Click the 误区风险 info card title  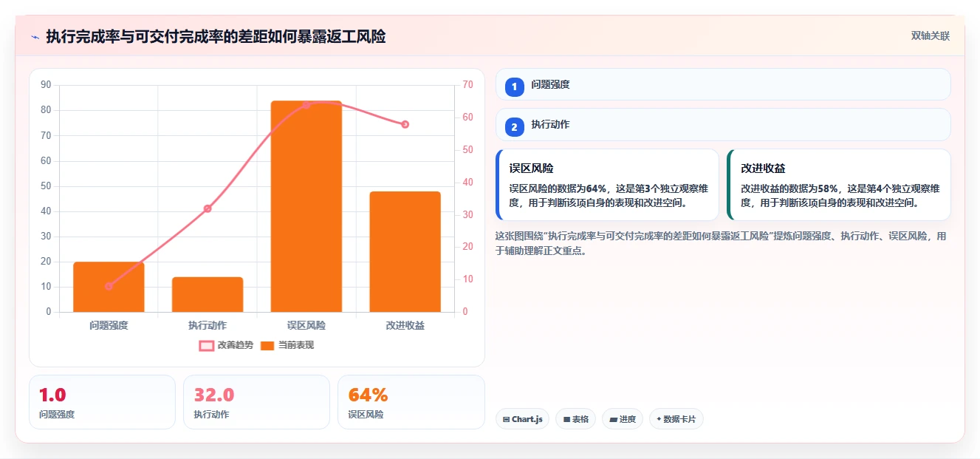(x=531, y=169)
